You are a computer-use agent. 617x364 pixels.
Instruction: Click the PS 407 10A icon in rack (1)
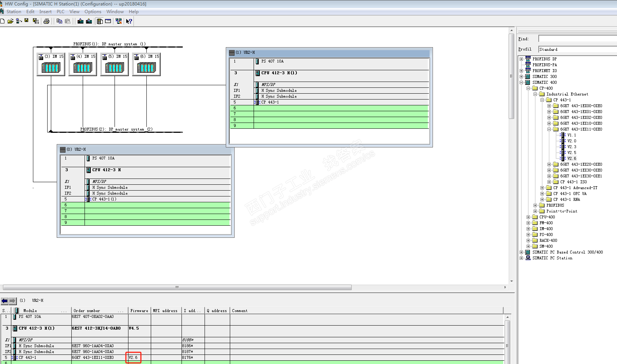click(257, 61)
